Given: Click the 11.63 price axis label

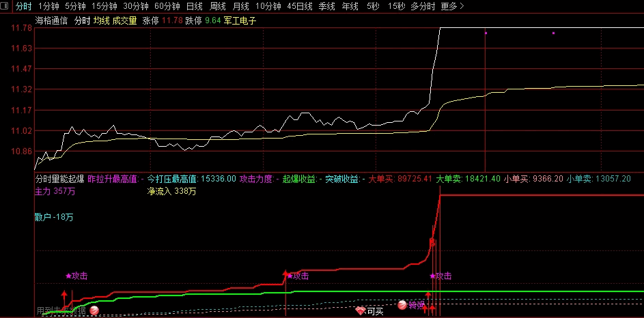Looking at the screenshot, I should coord(22,48).
